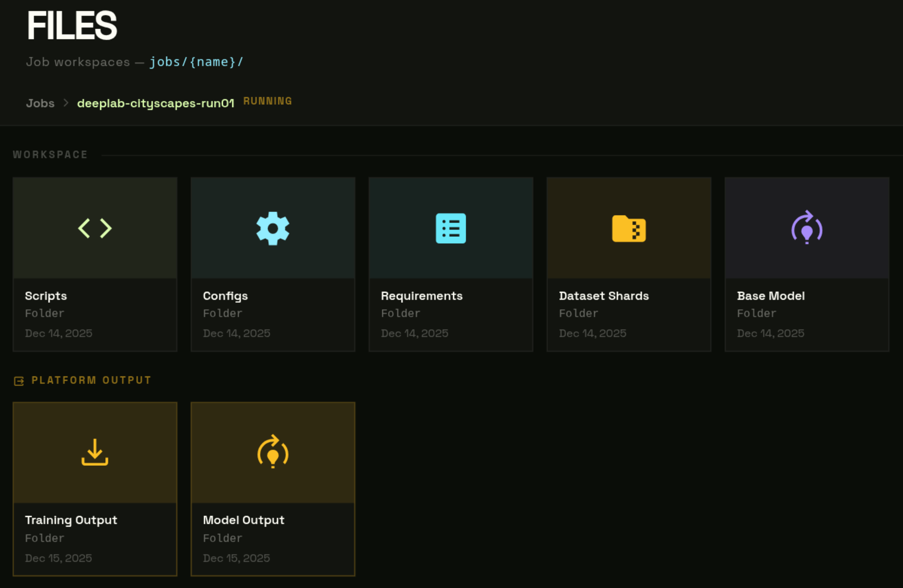
Task: Click the Dec 15, 2025 date under Model Output
Action: tap(236, 558)
